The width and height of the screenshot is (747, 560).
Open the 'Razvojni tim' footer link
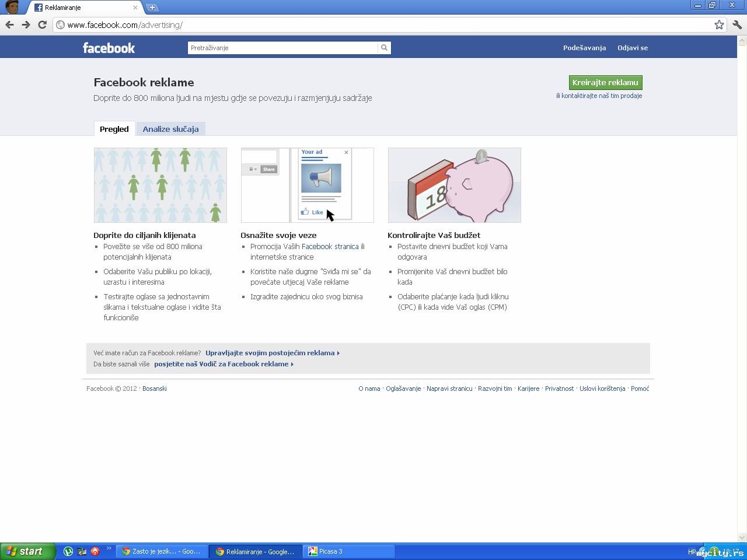[495, 388]
